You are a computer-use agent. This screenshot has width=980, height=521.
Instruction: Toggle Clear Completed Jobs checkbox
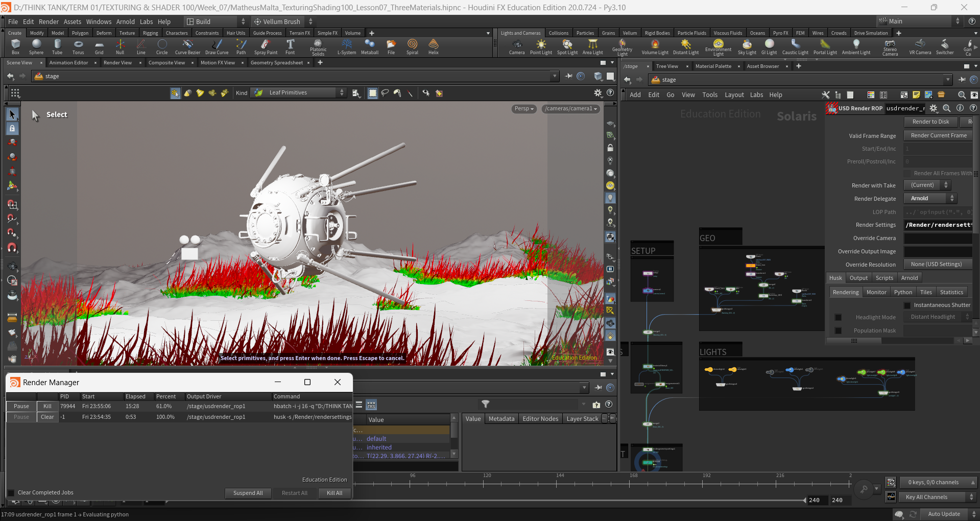click(11, 492)
